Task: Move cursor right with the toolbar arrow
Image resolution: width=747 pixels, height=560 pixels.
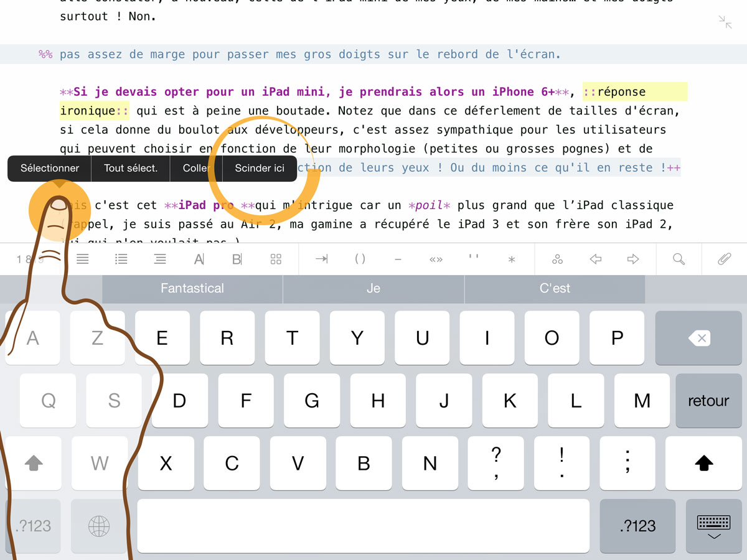Action: click(x=633, y=259)
